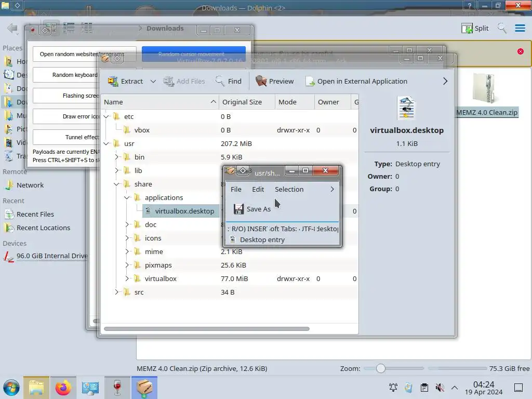The height and width of the screenshot is (399, 532).
Task: Dismiss the warning bar red close icon
Action: tap(521, 51)
